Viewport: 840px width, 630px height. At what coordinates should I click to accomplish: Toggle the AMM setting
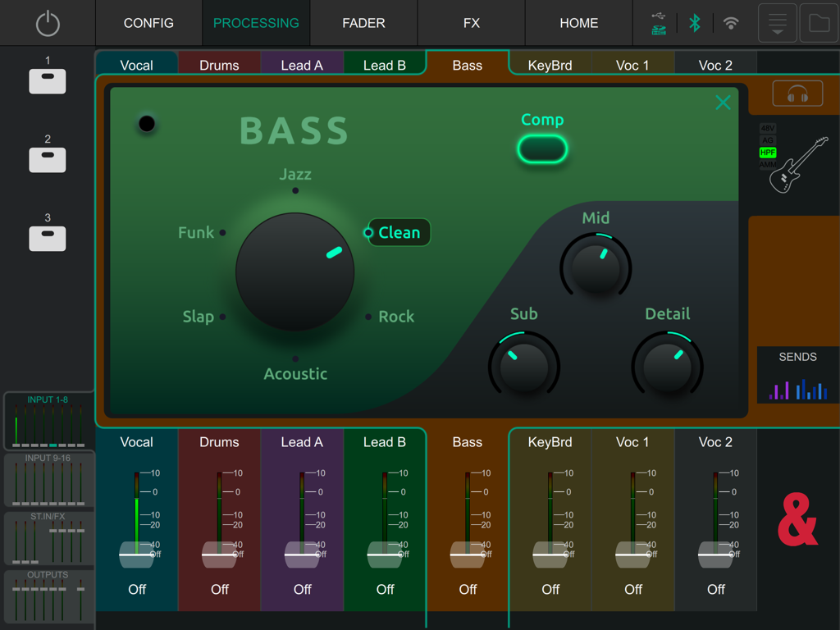[768, 164]
